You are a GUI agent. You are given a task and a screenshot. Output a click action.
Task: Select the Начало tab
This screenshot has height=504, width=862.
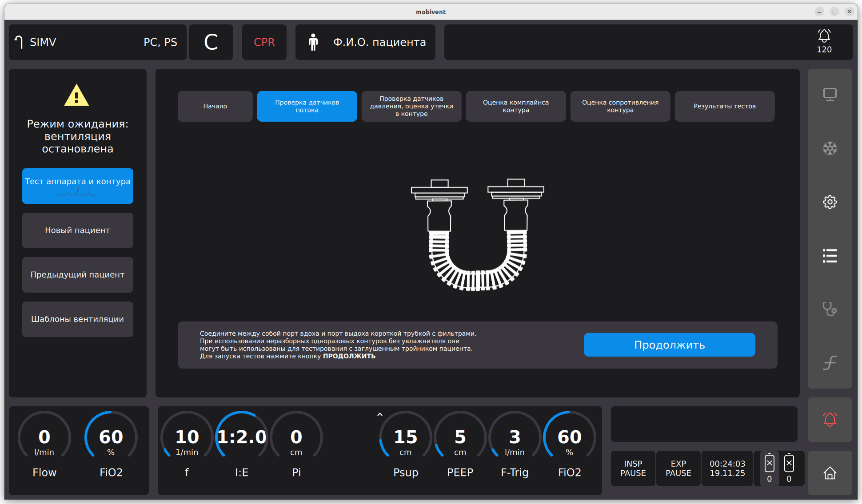215,106
